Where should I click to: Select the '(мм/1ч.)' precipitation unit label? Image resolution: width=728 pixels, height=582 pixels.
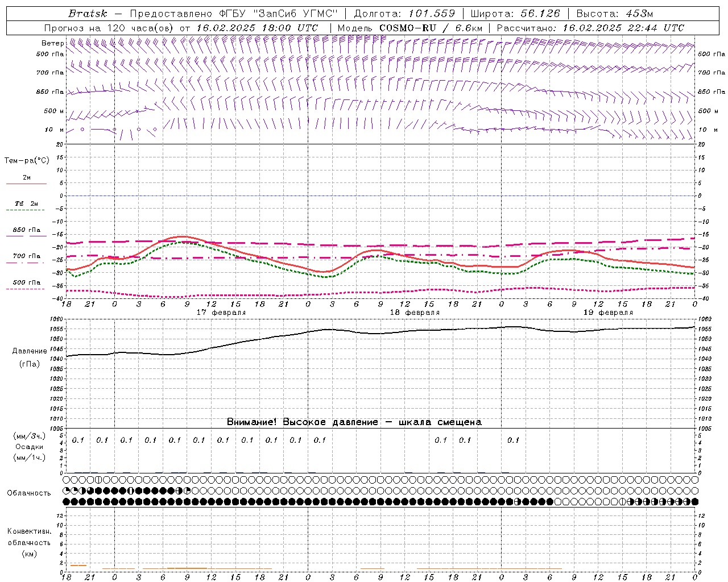pos(30,458)
